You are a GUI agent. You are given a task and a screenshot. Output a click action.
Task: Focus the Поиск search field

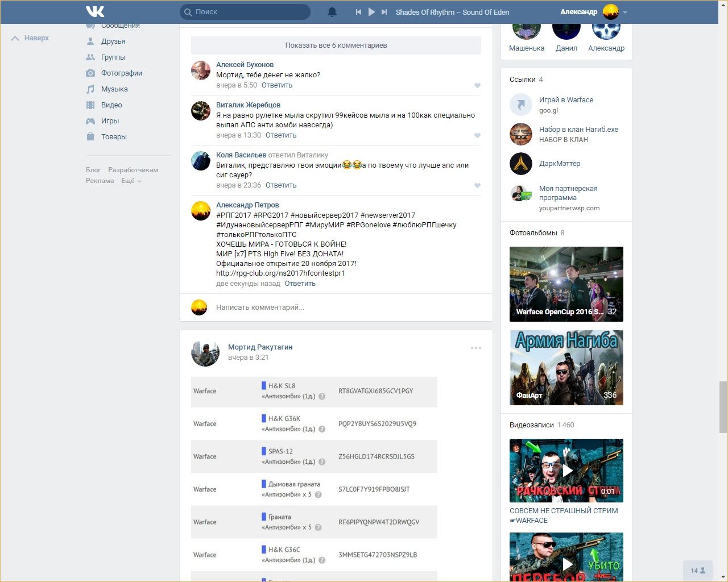pos(245,12)
